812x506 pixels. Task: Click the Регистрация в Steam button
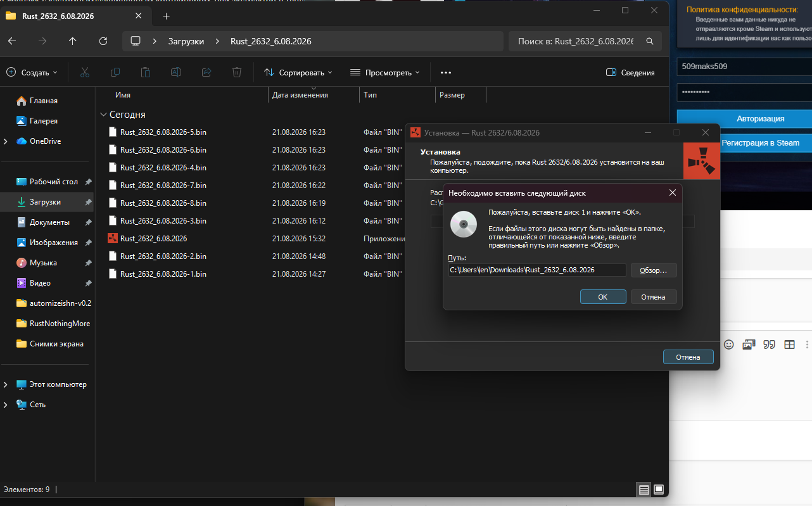pos(744,143)
